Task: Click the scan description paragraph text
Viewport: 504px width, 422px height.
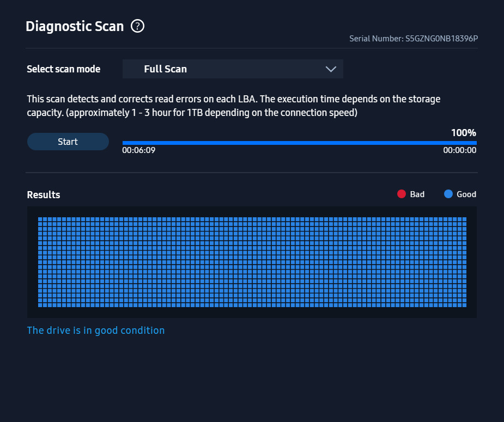Action: (x=233, y=106)
